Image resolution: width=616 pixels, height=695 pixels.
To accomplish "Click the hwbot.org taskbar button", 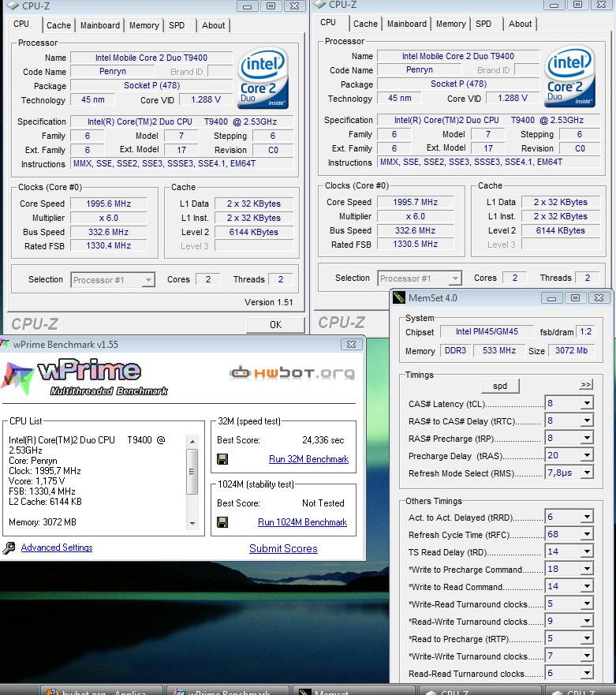I will coord(101,691).
